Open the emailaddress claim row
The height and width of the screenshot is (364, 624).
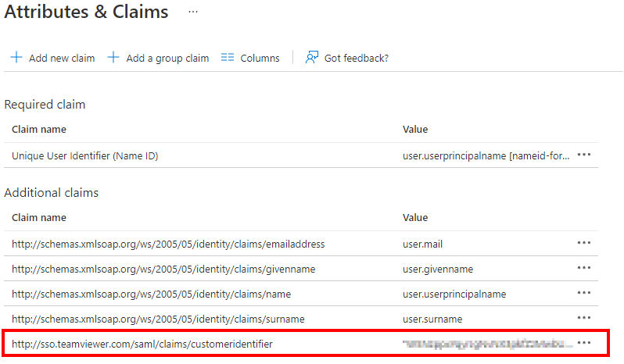tap(301, 244)
